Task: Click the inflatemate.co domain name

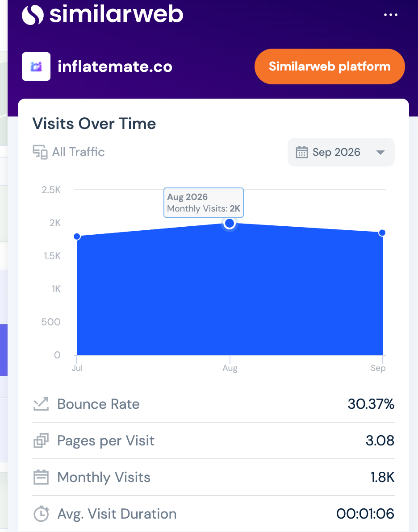Action: pos(115,66)
